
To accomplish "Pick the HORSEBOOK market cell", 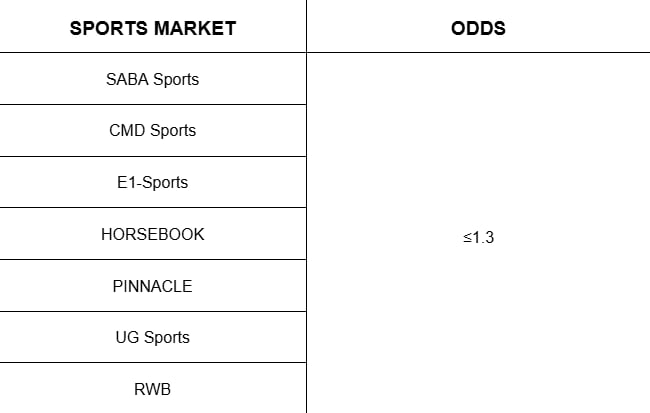I will coord(153,234).
